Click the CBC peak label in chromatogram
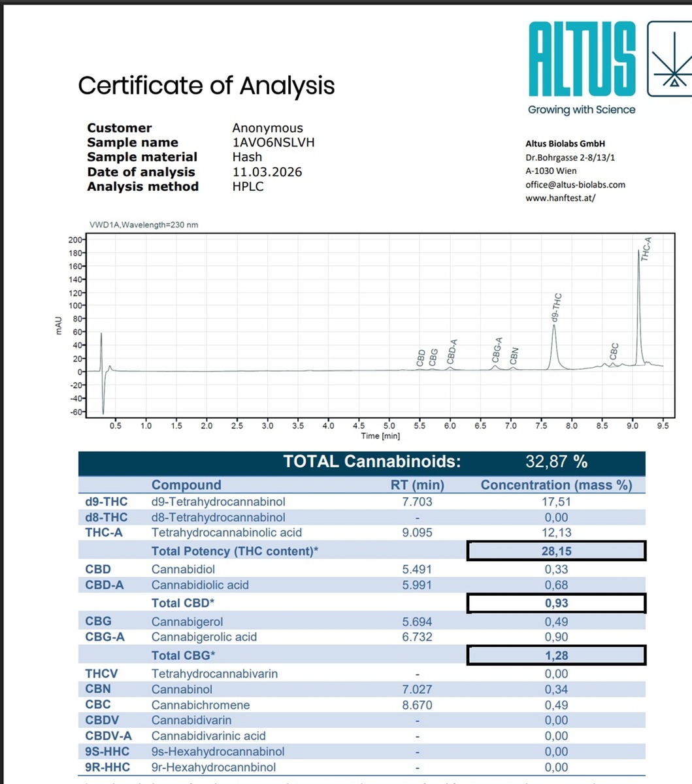The height and width of the screenshot is (784, 692). 614,351
